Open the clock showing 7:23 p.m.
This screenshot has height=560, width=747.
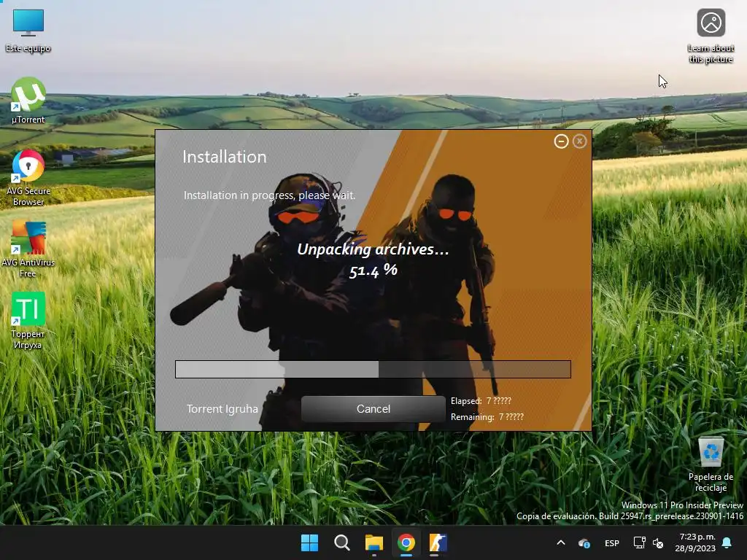(695, 542)
